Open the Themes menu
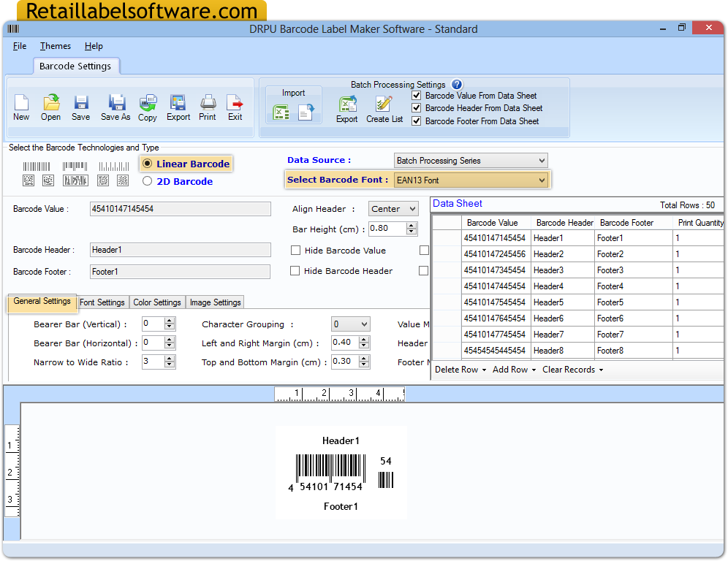Viewport: 728px width, 561px height. click(x=56, y=46)
